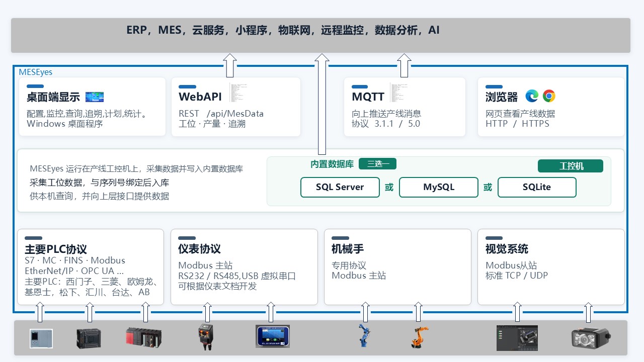The image size is (644, 362).
Task: Click the MQTT heading
Action: click(368, 97)
